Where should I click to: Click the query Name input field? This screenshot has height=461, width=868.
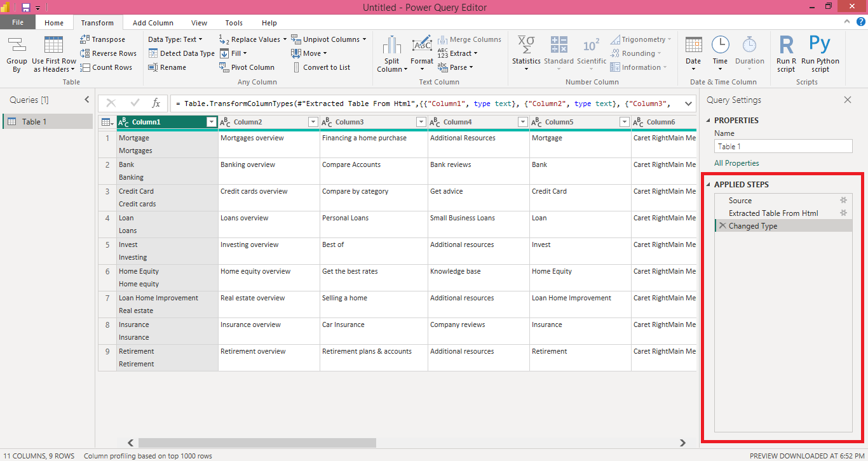click(x=783, y=146)
